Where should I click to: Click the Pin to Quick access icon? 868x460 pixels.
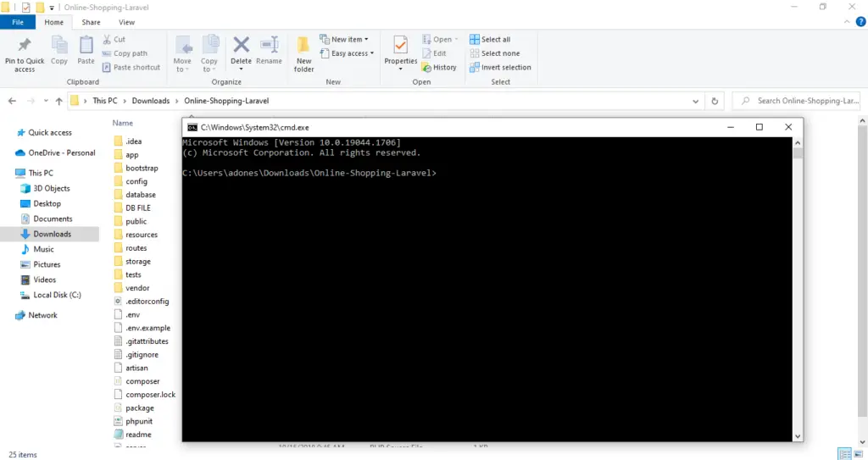(x=25, y=47)
